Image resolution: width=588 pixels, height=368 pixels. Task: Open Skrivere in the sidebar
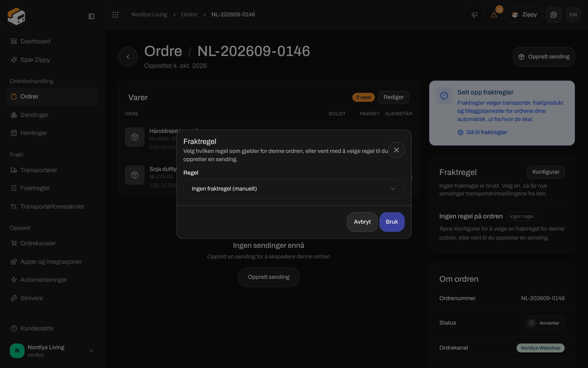click(x=52, y=298)
